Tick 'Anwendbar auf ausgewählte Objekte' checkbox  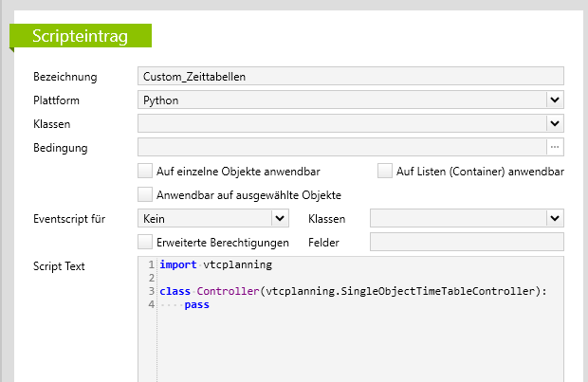[145, 194]
